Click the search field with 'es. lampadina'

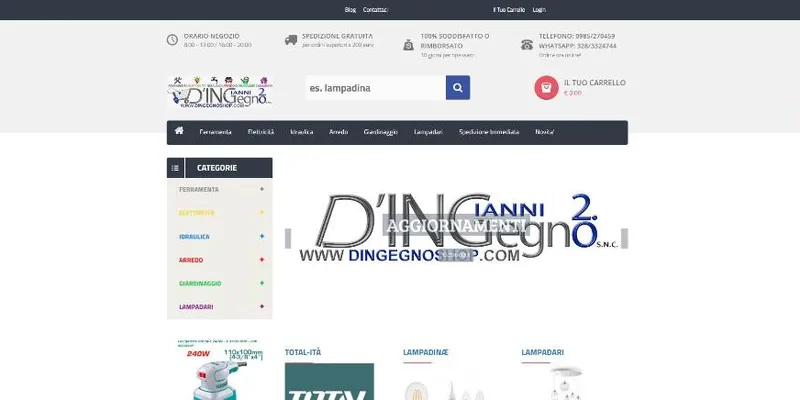376,88
